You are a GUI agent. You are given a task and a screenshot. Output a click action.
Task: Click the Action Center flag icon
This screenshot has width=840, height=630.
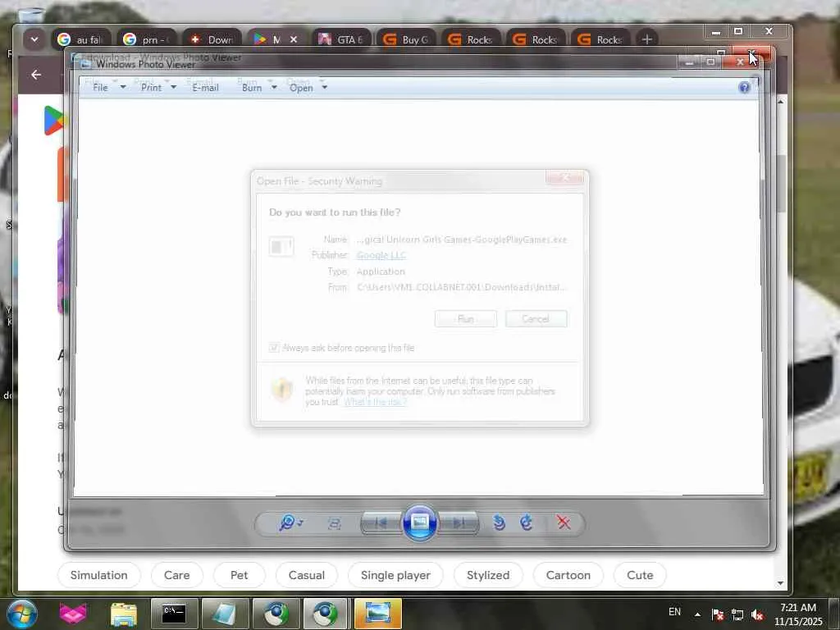click(718, 614)
